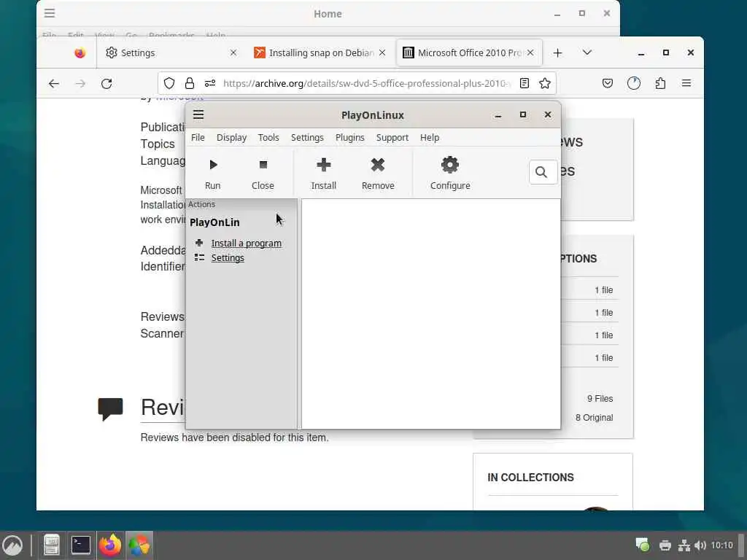Bookmark this page with star icon

545,83
